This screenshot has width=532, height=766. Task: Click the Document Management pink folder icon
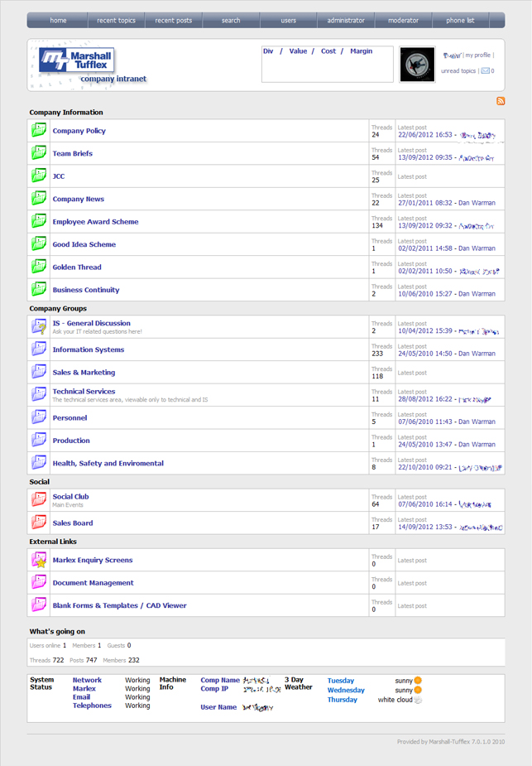pos(39,582)
